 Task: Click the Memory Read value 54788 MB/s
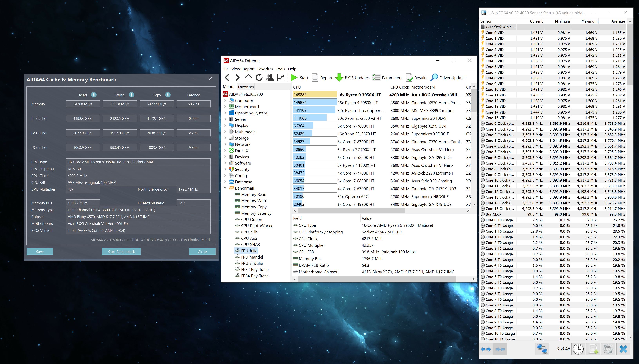click(x=83, y=104)
